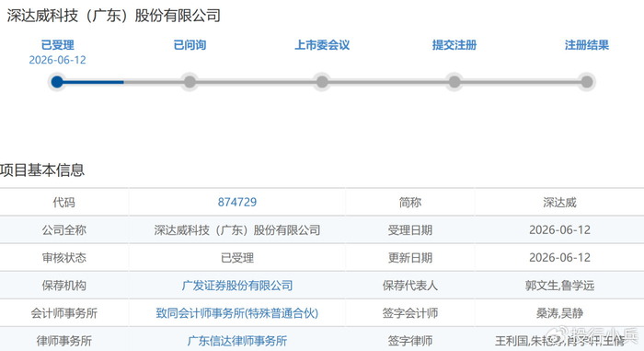Click the 桑涛,吴静 cell
The width and height of the screenshot is (644, 351).
click(559, 313)
